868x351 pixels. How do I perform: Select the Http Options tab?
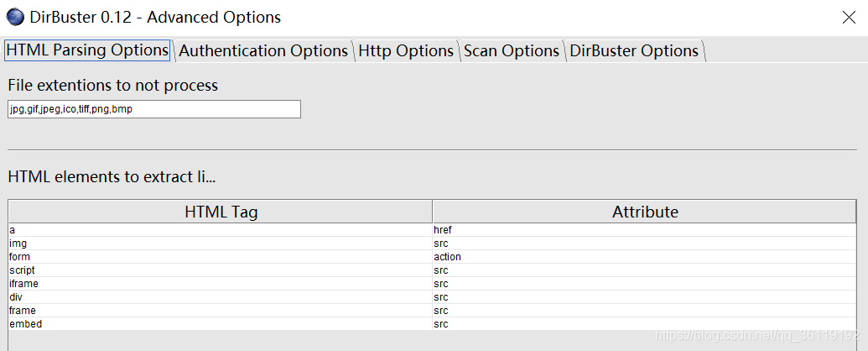(x=406, y=51)
